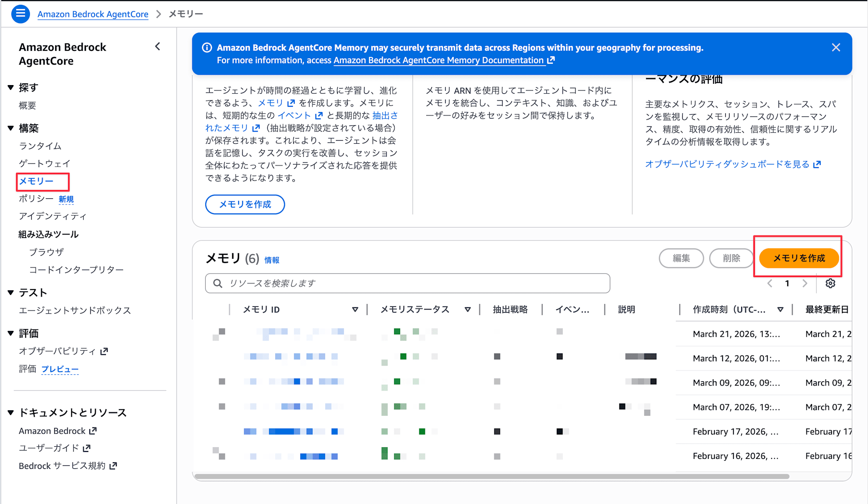Screen dimensions: 868x504
Task: Click the orange メモリを作成 button
Action: tap(799, 258)
